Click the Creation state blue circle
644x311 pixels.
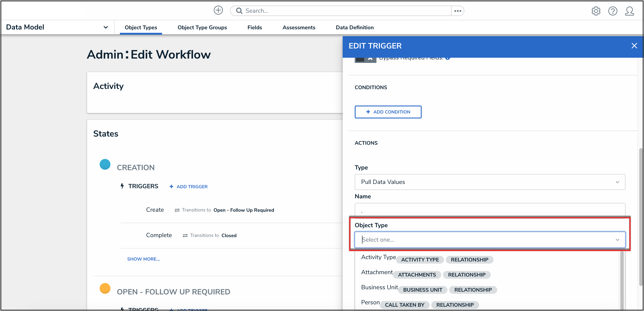105,164
